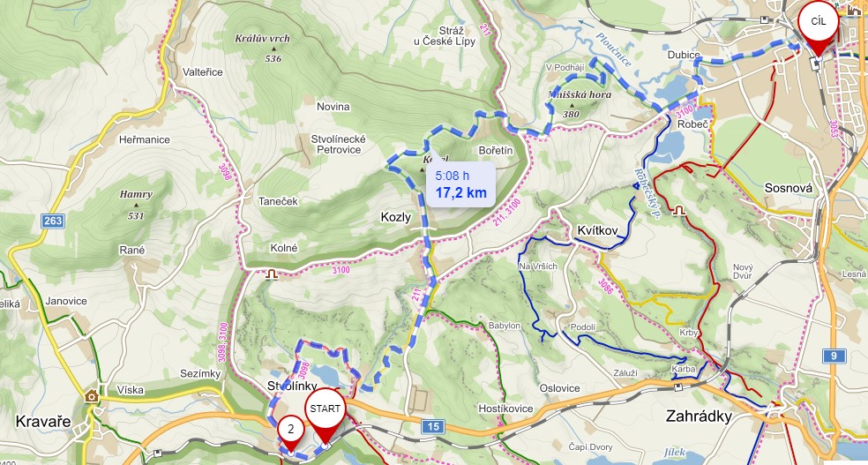Click the Kozly village label
The width and height of the screenshot is (868, 465).
pyautogui.click(x=396, y=218)
